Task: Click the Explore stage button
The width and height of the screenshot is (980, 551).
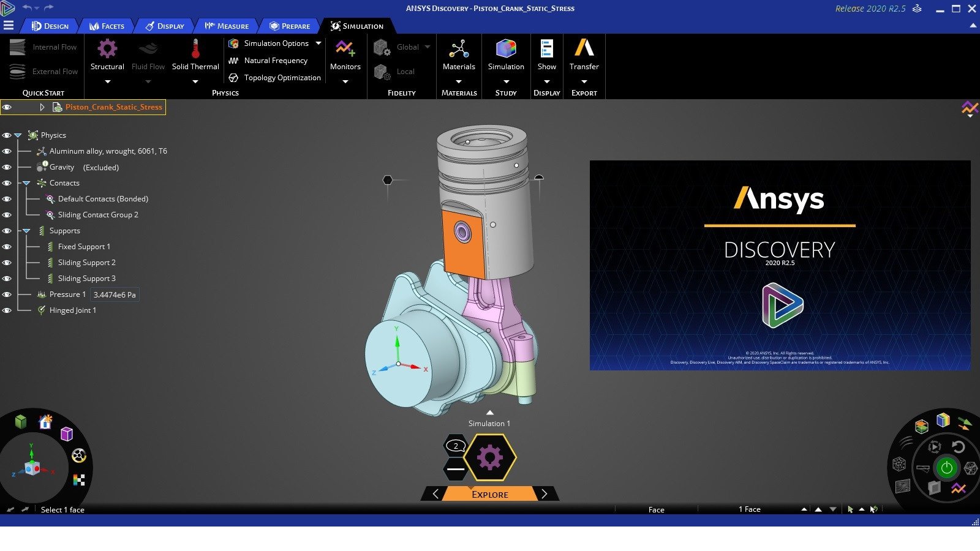Action: click(x=490, y=494)
